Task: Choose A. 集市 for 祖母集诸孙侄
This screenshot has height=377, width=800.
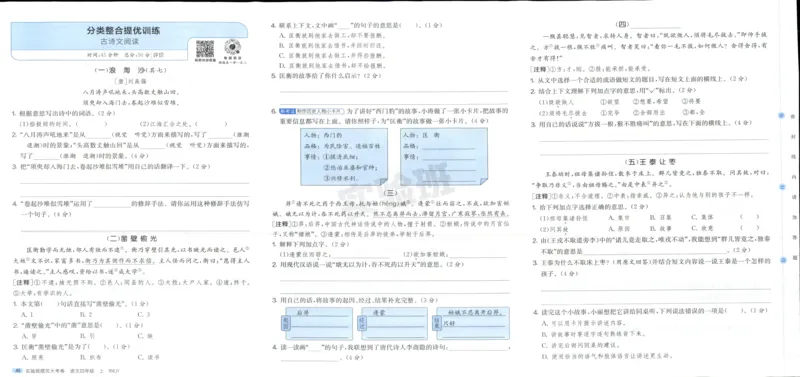Action: (x=619, y=217)
